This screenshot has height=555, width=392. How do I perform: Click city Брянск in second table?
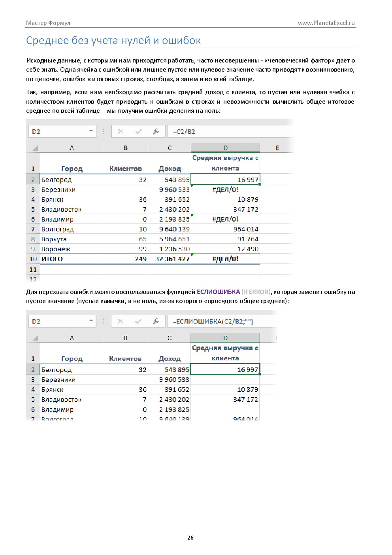click(x=72, y=390)
